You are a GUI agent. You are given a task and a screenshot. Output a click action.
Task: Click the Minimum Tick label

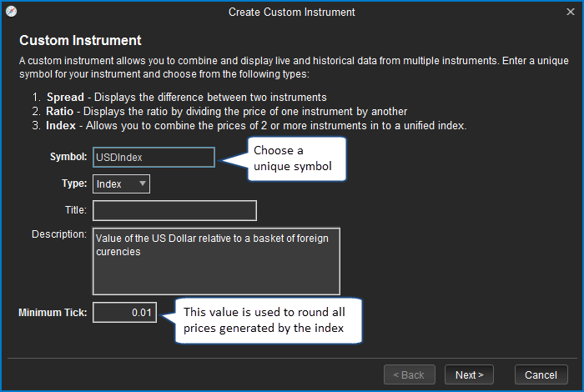(x=53, y=313)
